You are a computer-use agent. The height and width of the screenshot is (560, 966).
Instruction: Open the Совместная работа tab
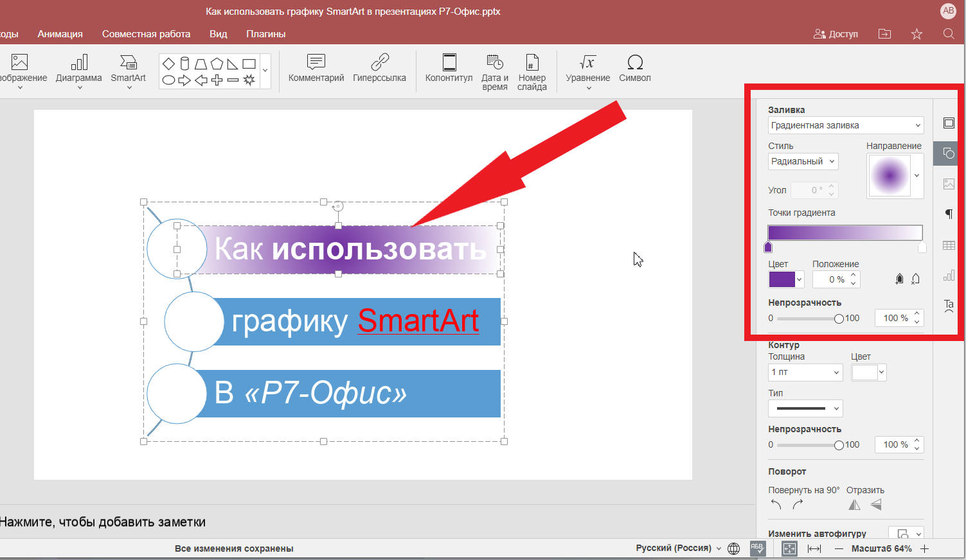click(146, 34)
